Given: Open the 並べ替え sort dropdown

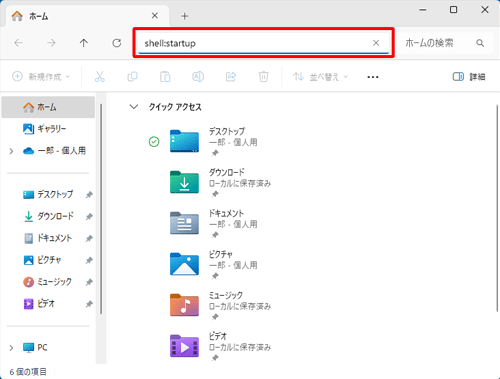Looking at the screenshot, I should (320, 77).
